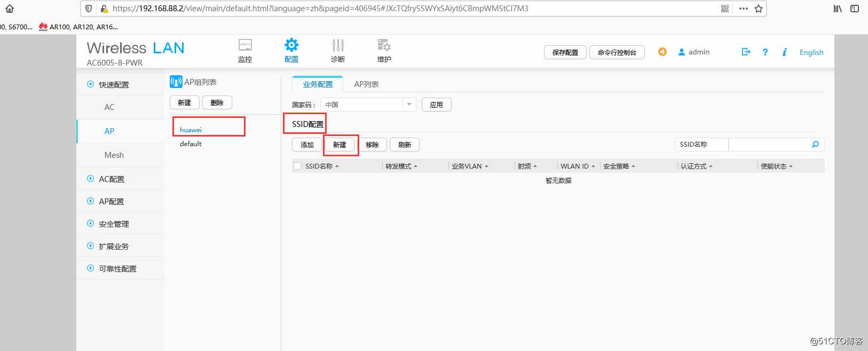The height and width of the screenshot is (351, 868).
Task: Click 新建 in SSID配置 toolbar
Action: click(x=340, y=145)
